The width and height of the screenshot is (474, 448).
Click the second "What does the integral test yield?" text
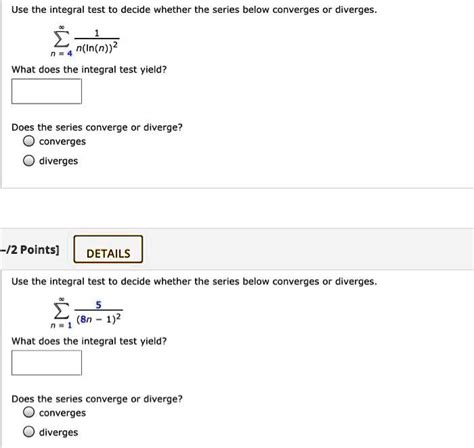pos(89,341)
